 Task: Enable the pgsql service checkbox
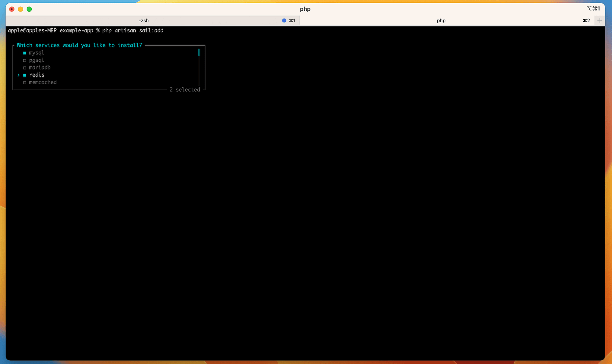(x=25, y=60)
